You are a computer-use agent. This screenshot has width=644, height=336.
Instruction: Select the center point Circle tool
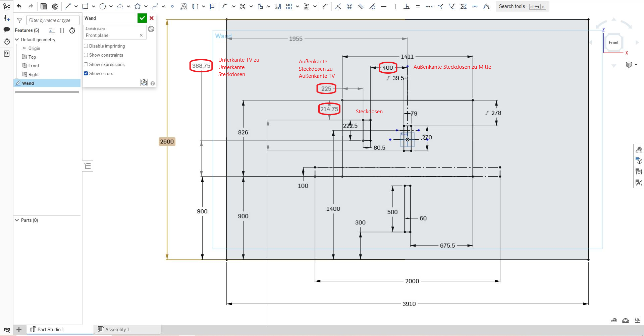[x=103, y=6]
